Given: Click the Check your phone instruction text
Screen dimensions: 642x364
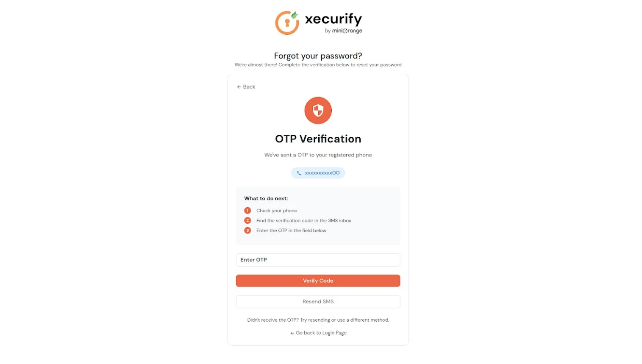Looking at the screenshot, I should pos(276,210).
